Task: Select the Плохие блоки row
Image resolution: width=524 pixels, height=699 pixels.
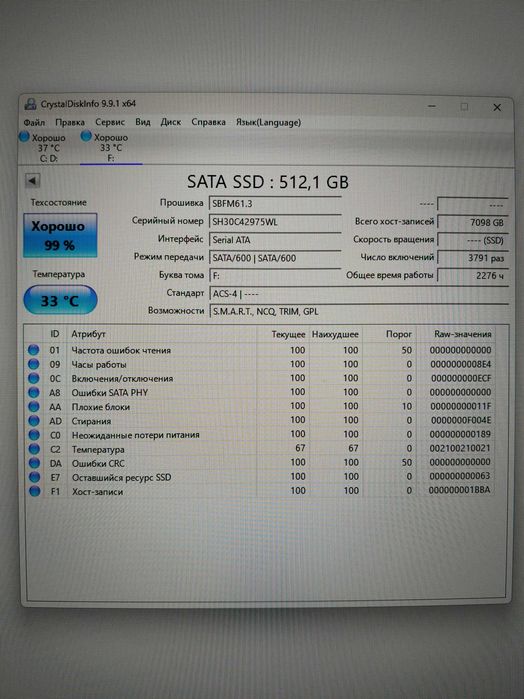Action: tap(260, 407)
